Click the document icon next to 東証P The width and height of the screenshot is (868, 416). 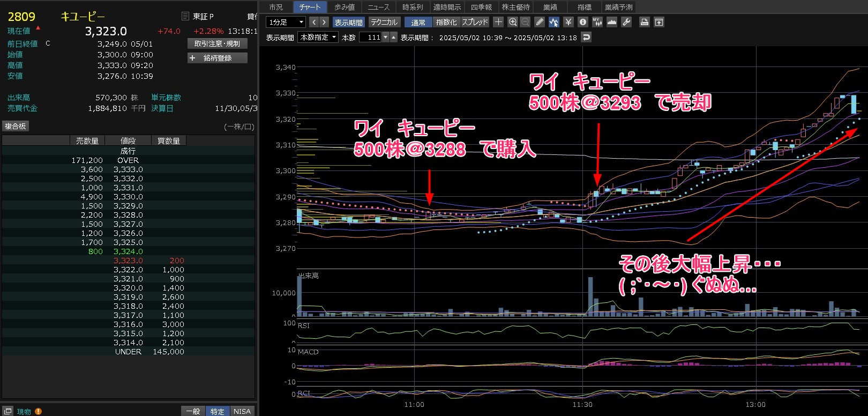click(x=185, y=16)
